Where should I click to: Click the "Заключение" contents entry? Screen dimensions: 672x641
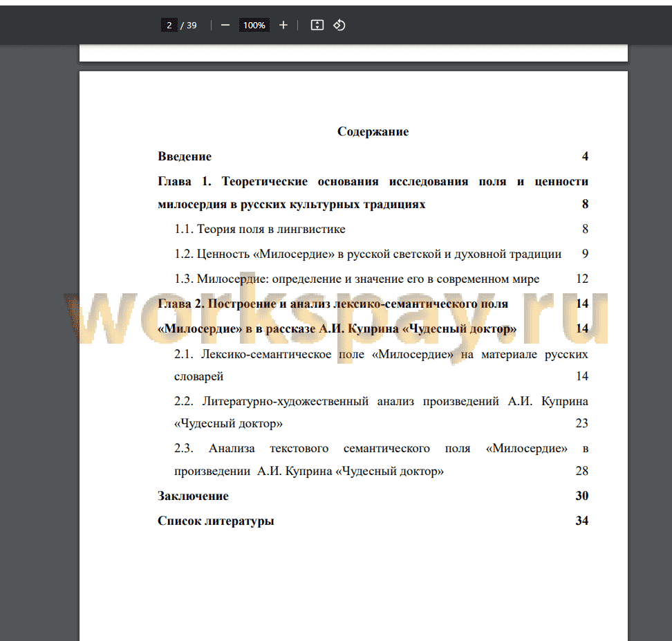coord(194,496)
